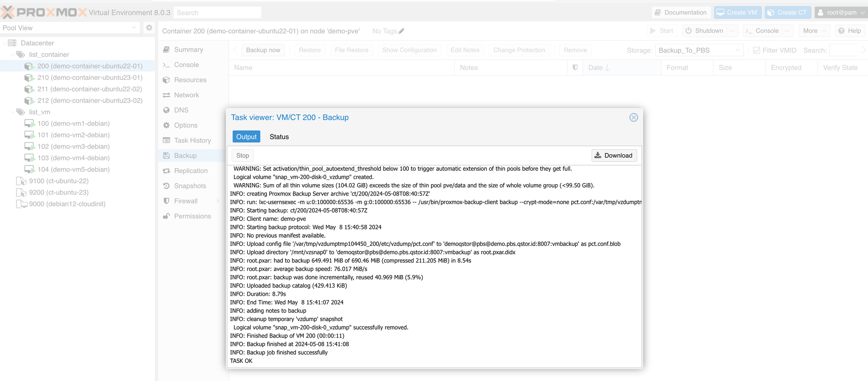Open the Task History section

pyautogui.click(x=193, y=140)
